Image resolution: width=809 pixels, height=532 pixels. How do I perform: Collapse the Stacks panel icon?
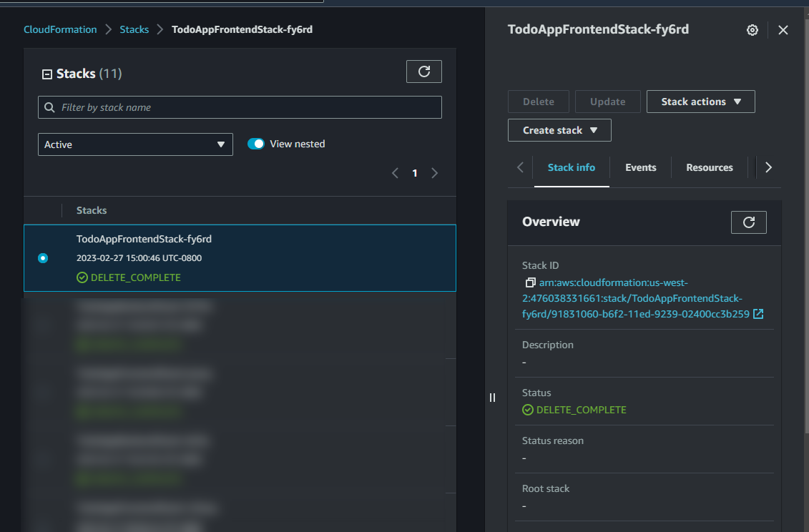[47, 74]
